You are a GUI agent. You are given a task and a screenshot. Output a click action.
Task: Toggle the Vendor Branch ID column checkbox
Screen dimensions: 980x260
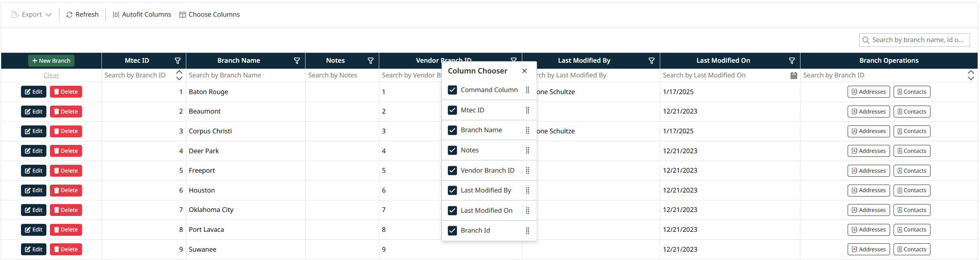click(452, 170)
